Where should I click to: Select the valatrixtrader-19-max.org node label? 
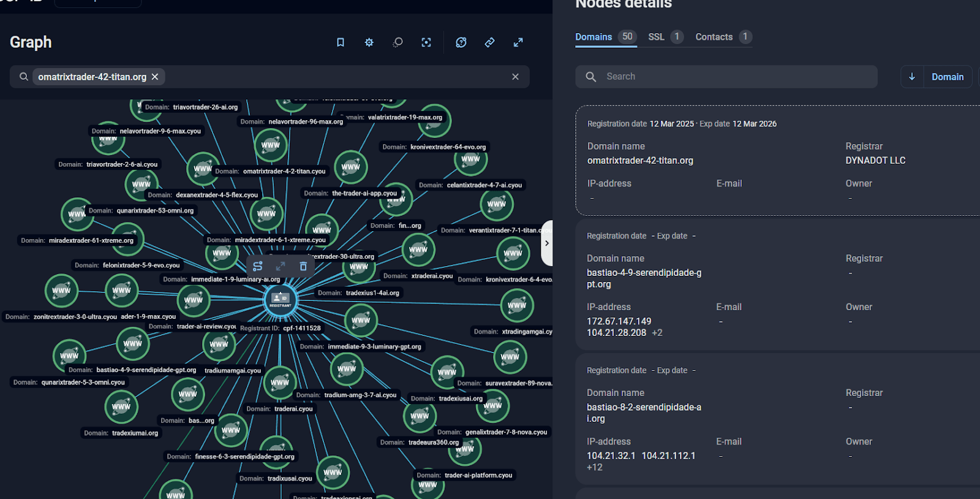[393, 117]
